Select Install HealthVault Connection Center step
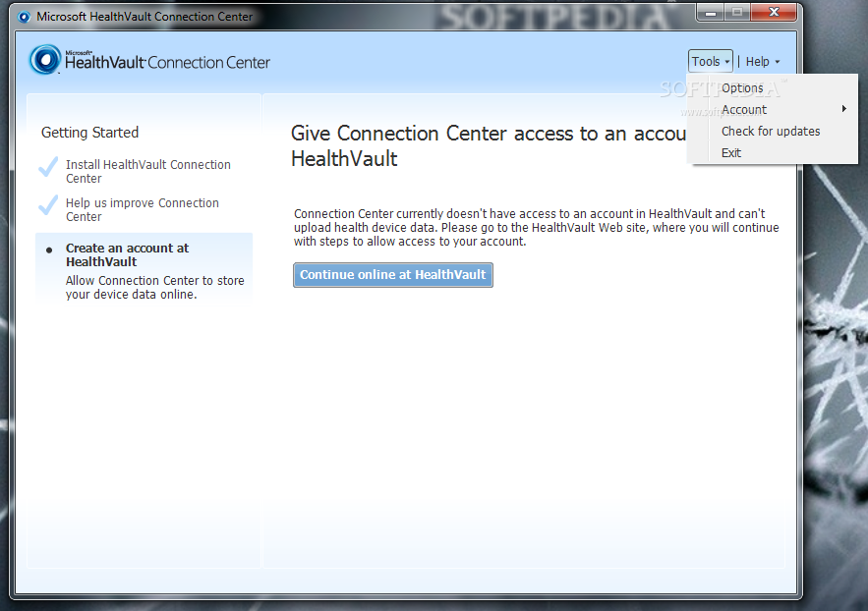Image resolution: width=868 pixels, height=611 pixels. (x=147, y=171)
